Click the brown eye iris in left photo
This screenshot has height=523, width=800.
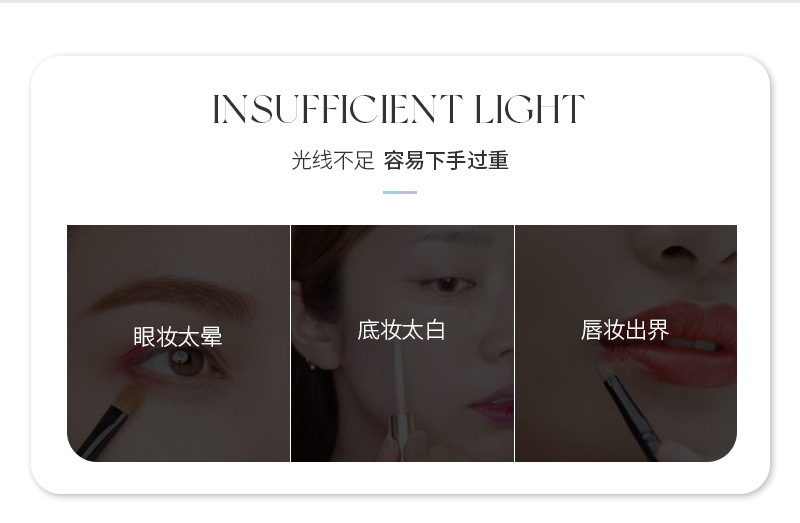coord(186,361)
